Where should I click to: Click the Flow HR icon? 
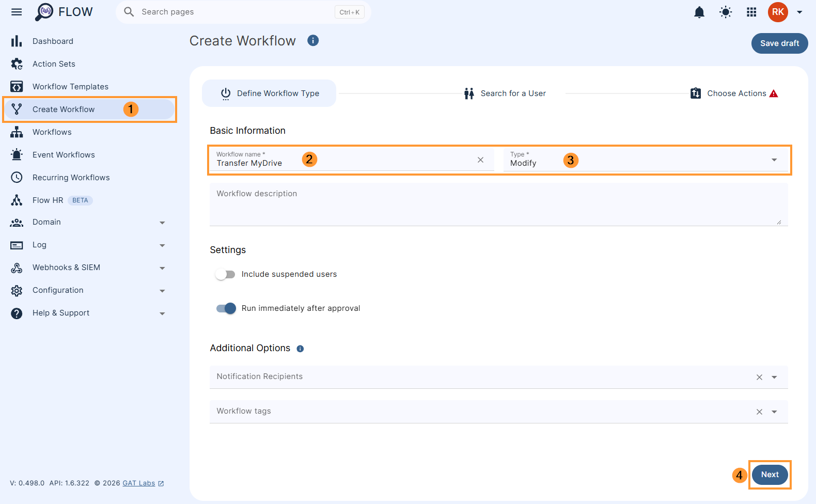17,200
